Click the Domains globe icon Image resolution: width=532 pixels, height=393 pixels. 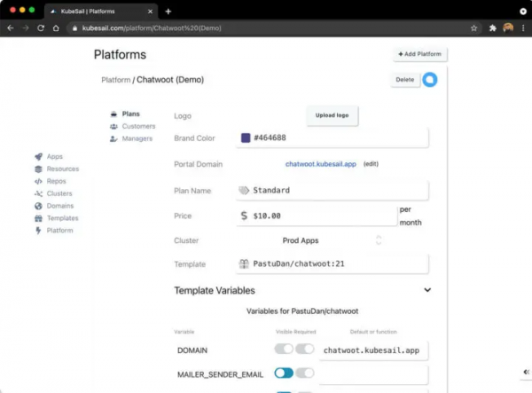[x=38, y=206]
